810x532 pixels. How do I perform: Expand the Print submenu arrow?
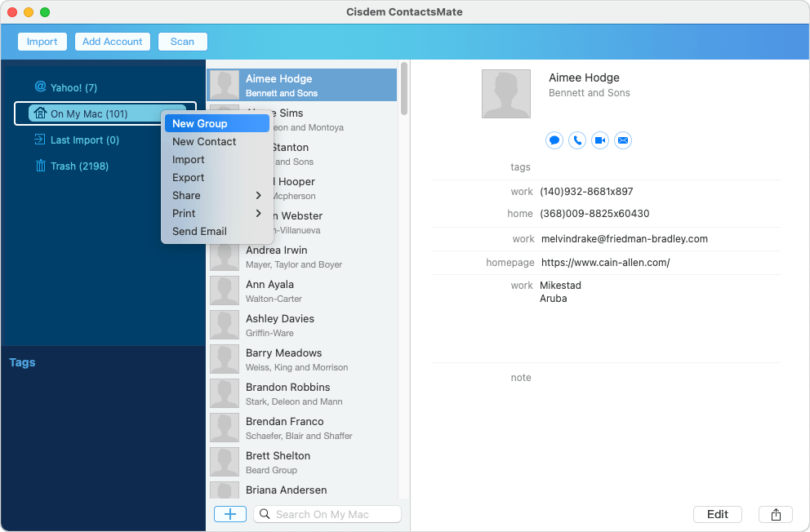click(x=258, y=213)
